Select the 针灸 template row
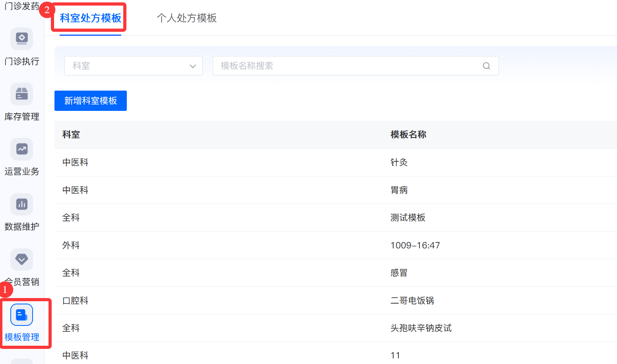Image resolution: width=617 pixels, height=364 pixels. [x=399, y=163]
